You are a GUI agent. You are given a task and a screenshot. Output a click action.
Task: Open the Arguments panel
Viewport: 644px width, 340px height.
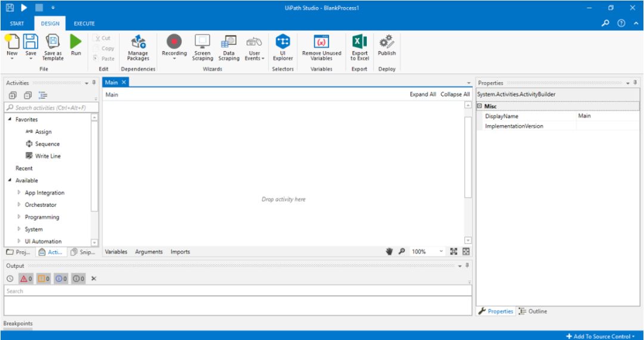(148, 252)
